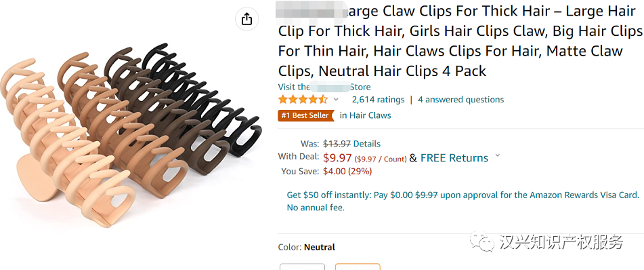This screenshot has width=644, height=270.
Task: Click the share icon above product image
Action: click(x=246, y=19)
